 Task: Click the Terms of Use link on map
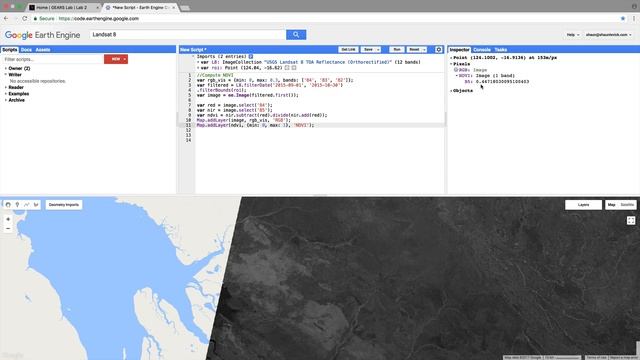(596, 358)
